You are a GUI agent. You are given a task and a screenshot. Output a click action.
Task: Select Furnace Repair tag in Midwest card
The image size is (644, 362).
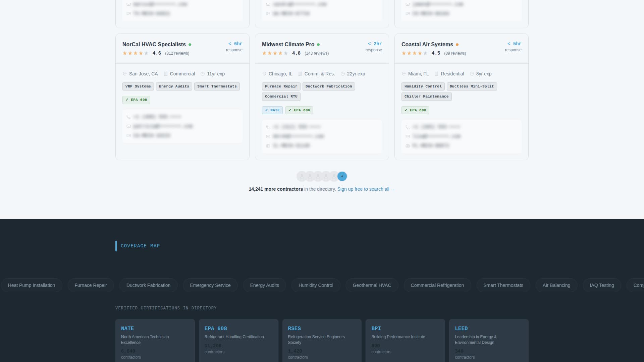281,86
